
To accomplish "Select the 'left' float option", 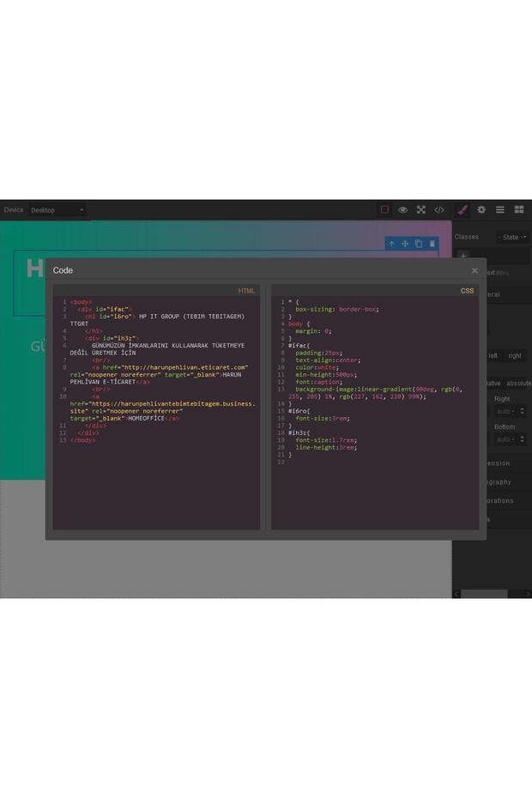I will coord(493,356).
